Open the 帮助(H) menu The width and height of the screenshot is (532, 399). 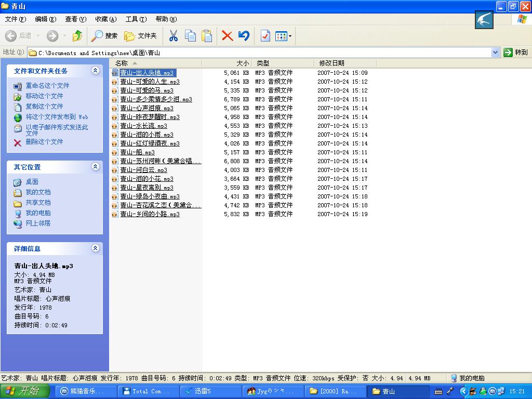[166, 19]
